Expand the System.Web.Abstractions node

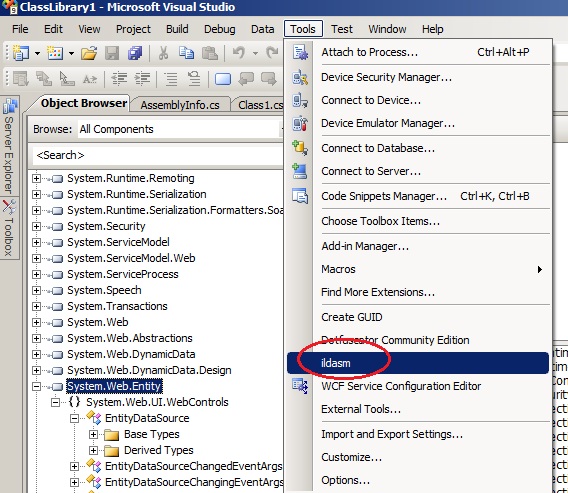36,338
